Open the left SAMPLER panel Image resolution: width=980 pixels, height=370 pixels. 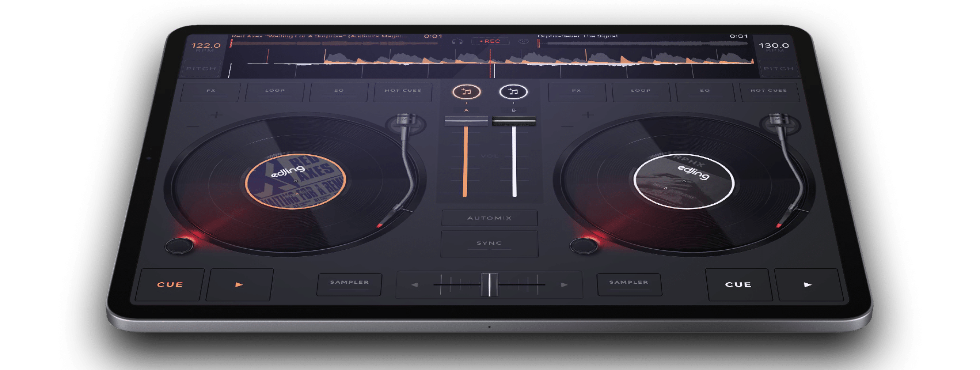(x=349, y=283)
